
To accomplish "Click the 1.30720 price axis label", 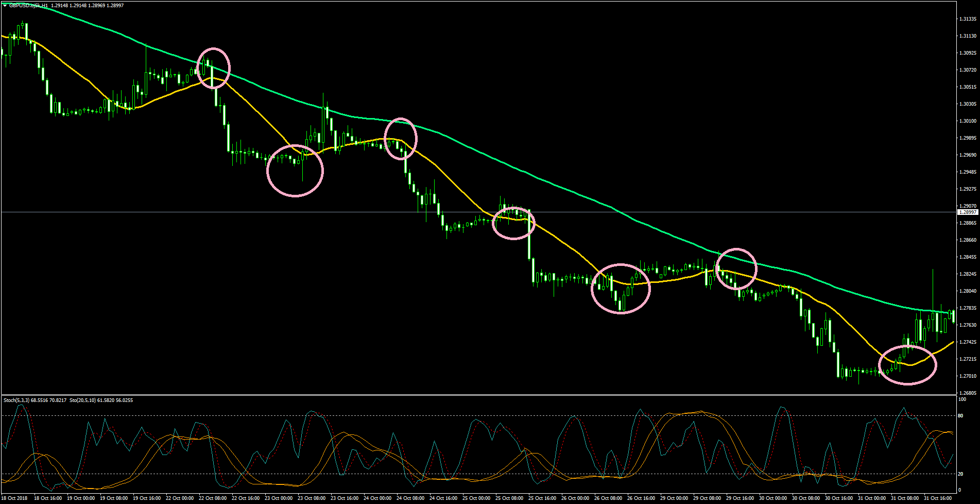I will pos(968,70).
